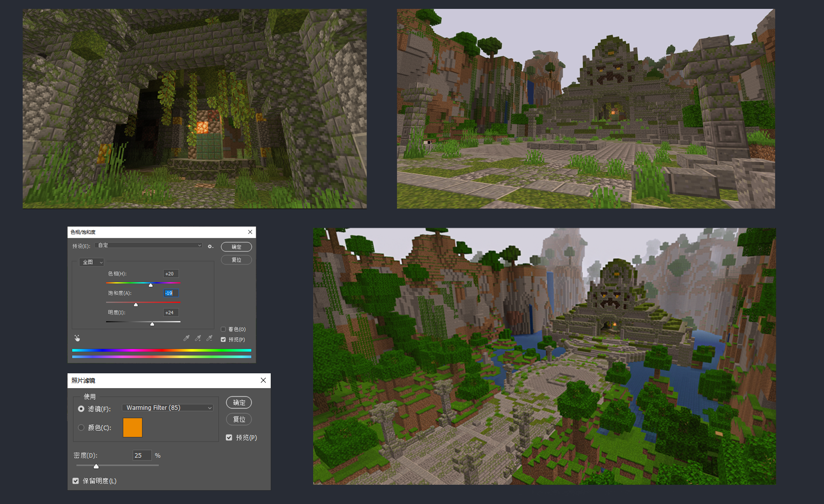Click the lower adjusted color bar in Hue/Saturation
This screenshot has width=824, height=504.
click(162, 357)
